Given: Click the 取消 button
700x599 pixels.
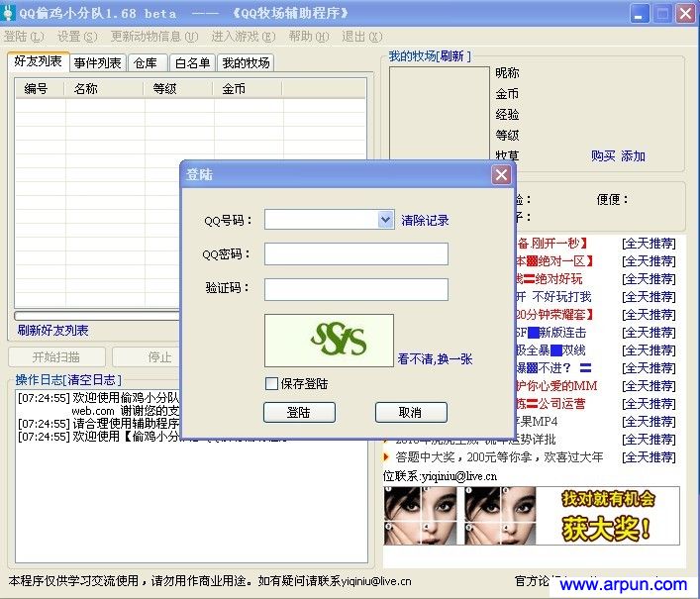Looking at the screenshot, I should 411,412.
